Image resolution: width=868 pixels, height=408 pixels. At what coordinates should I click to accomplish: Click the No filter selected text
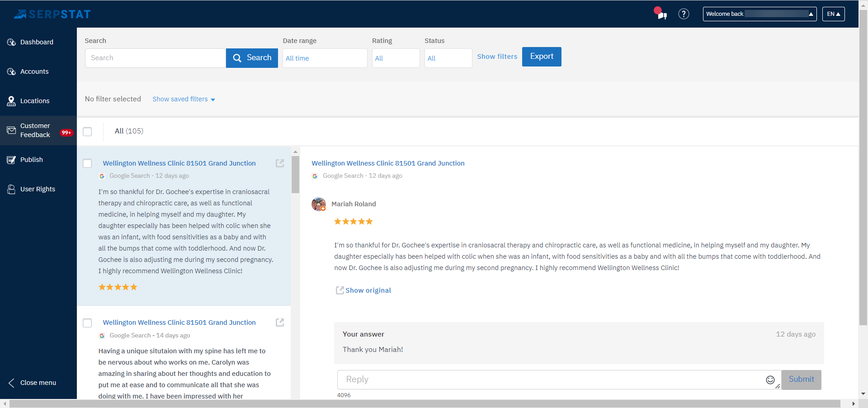point(113,99)
